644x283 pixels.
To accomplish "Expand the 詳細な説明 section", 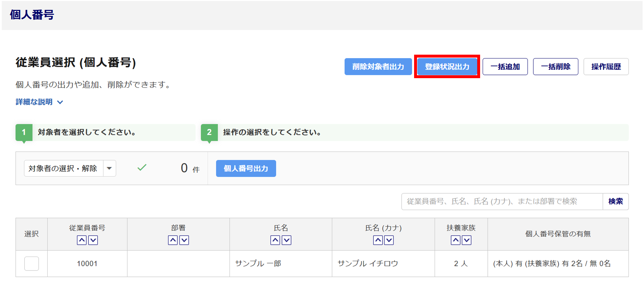I will coord(39,102).
